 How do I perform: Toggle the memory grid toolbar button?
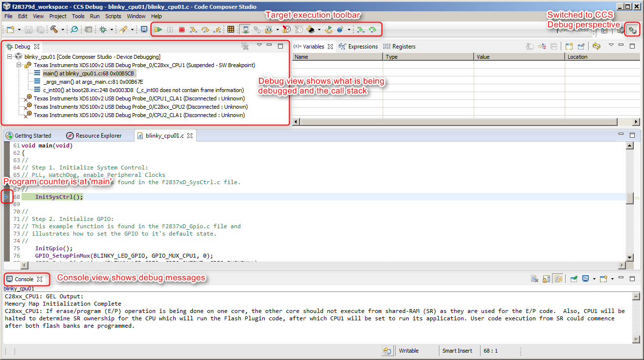coord(230,29)
